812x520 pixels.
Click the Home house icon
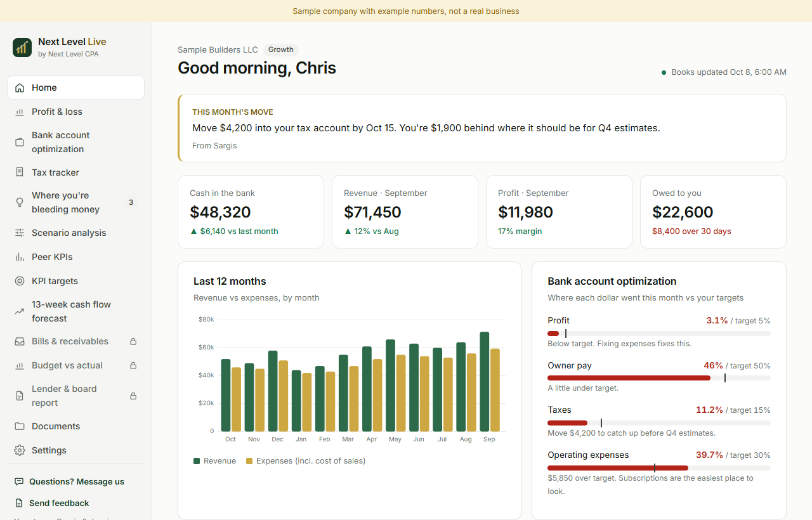coord(20,88)
